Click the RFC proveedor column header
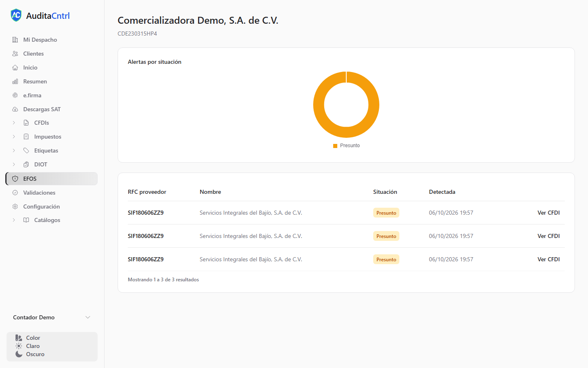 point(147,192)
